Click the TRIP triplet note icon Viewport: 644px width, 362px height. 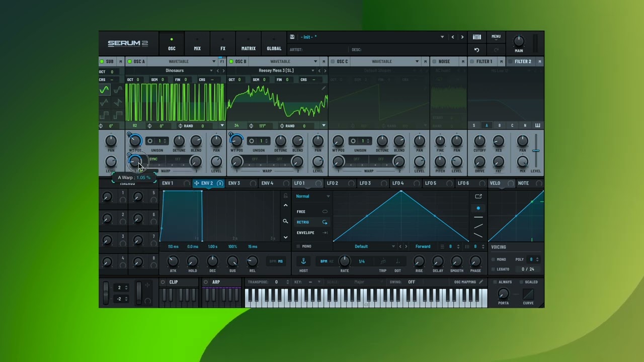(x=383, y=261)
